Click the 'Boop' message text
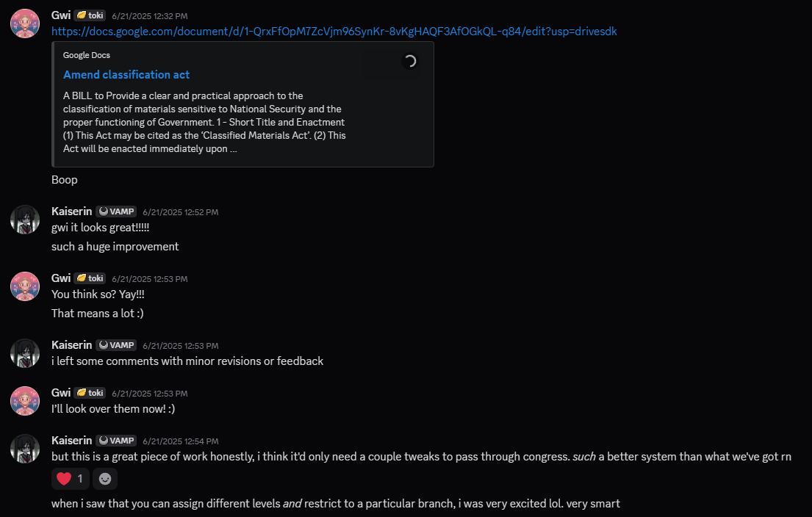Screen dimensions: 812x517 tap(65, 180)
